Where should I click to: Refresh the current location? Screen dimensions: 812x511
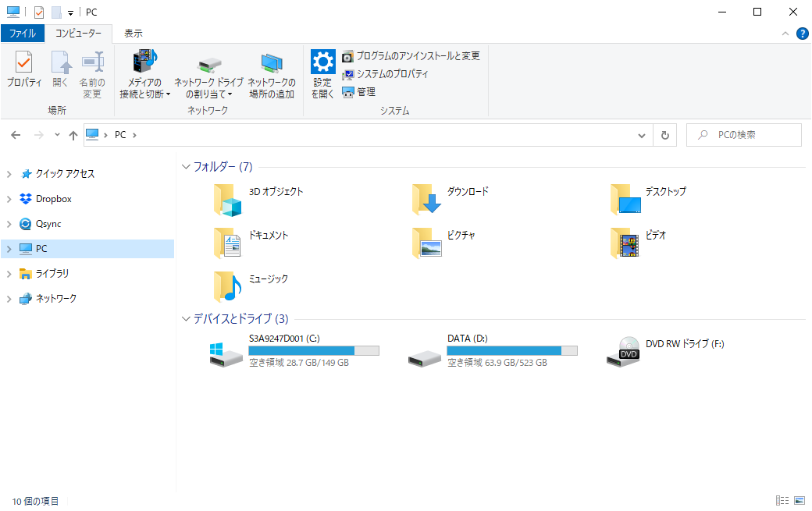point(665,136)
